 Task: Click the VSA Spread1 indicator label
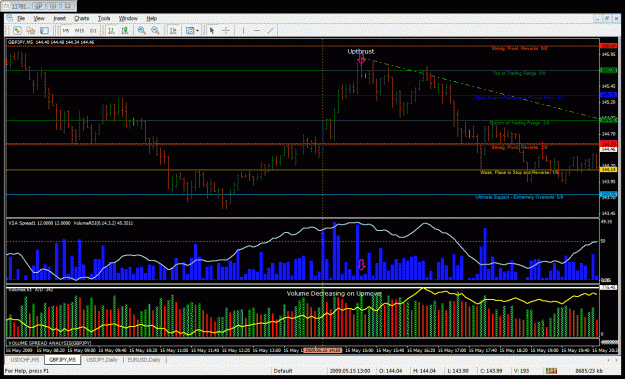[x=71, y=223]
